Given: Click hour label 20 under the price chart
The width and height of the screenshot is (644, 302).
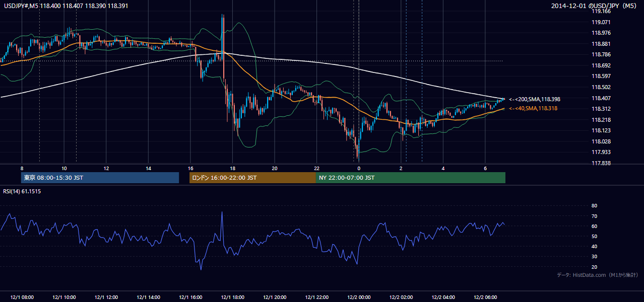Looking at the screenshot, I should (275, 168).
